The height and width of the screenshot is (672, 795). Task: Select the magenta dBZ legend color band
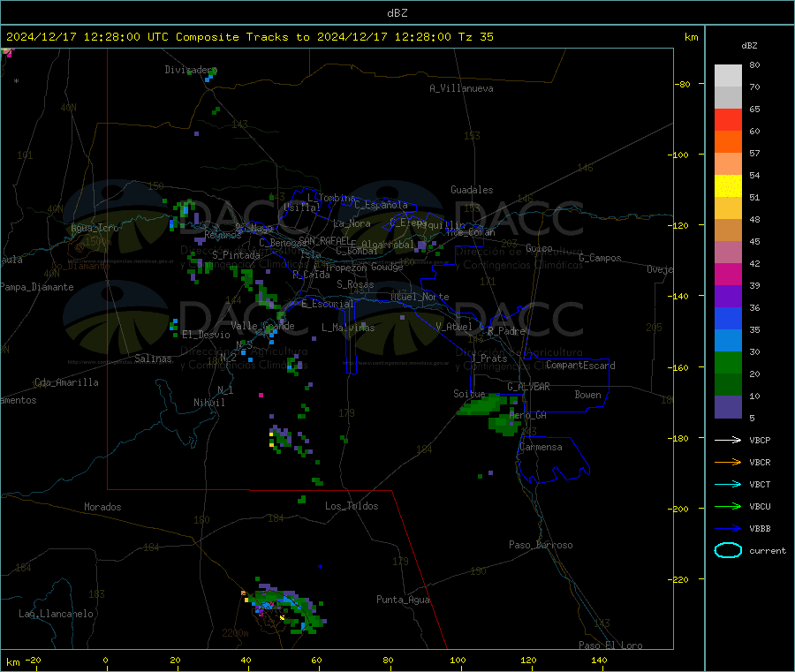click(x=728, y=274)
